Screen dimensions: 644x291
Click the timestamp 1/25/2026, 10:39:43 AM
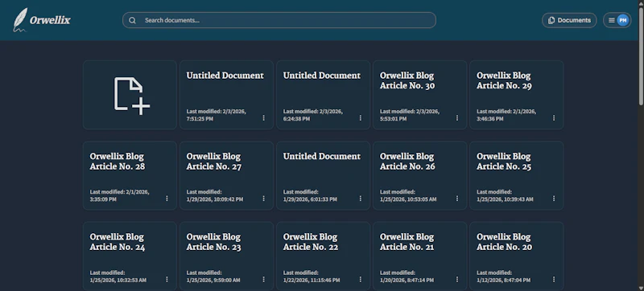[505, 199]
